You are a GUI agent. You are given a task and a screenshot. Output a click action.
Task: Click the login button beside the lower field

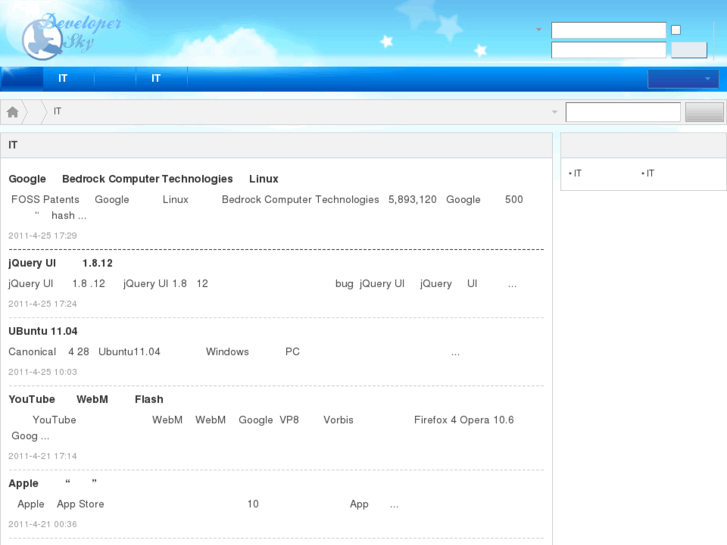(x=689, y=50)
